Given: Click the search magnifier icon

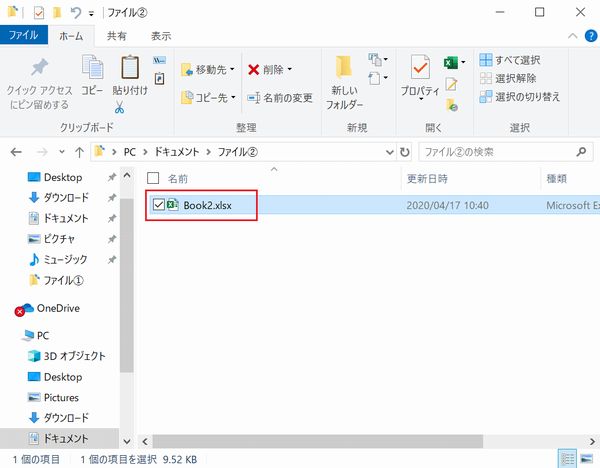Looking at the screenshot, I should click(581, 152).
